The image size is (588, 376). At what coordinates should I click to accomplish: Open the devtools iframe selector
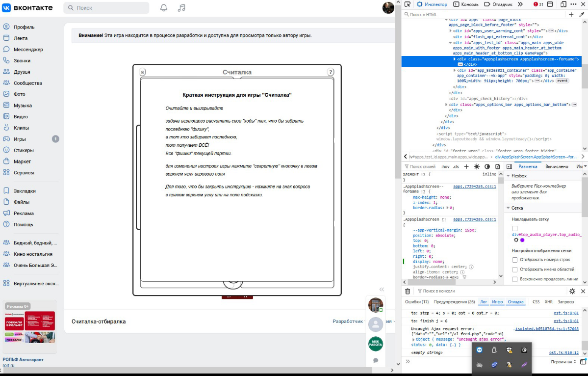[550, 4]
